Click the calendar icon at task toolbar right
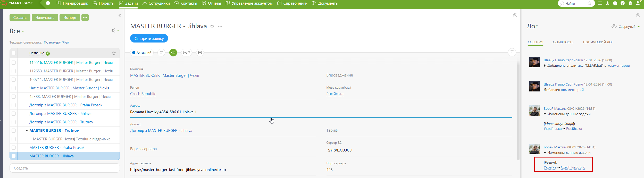The image size is (644, 178). 512,53
